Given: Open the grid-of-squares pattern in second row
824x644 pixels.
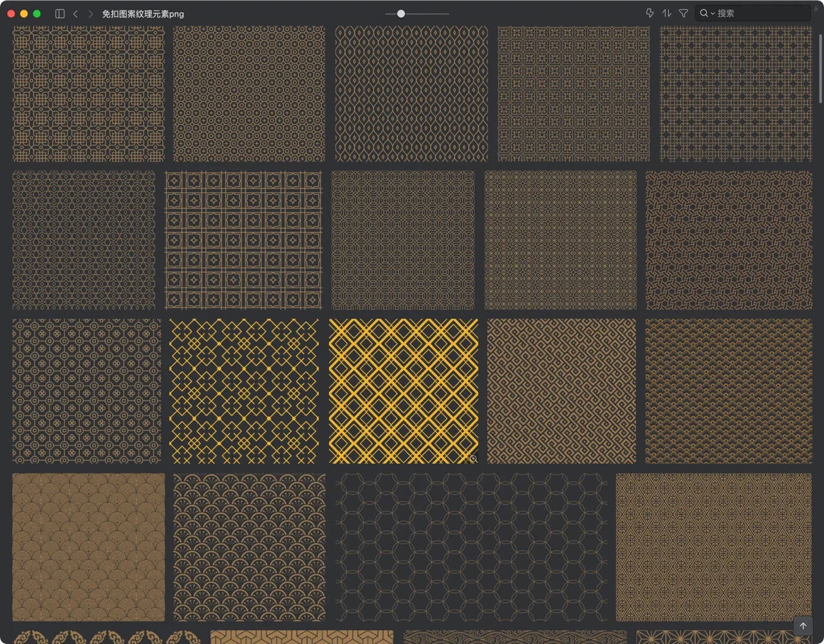Looking at the screenshot, I should tap(243, 240).
